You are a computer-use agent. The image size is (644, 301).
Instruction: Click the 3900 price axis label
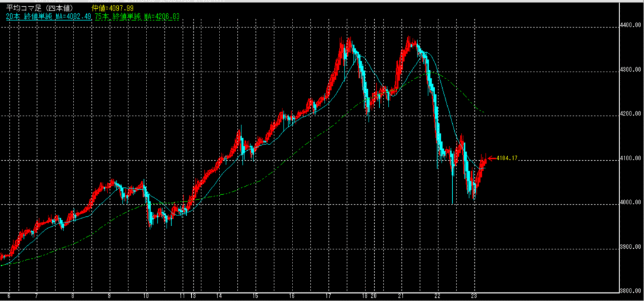[x=630, y=248]
